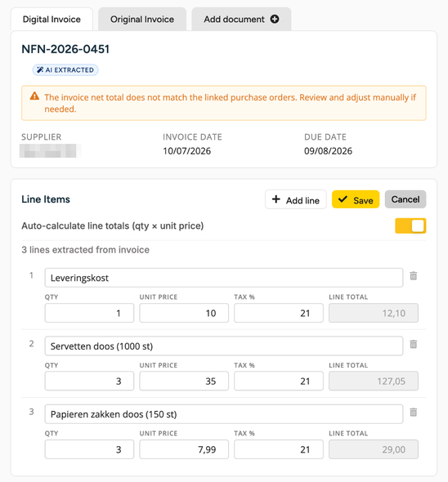Click the '3 lines extracted from invoice' text
The height and width of the screenshot is (482, 448).
(85, 250)
